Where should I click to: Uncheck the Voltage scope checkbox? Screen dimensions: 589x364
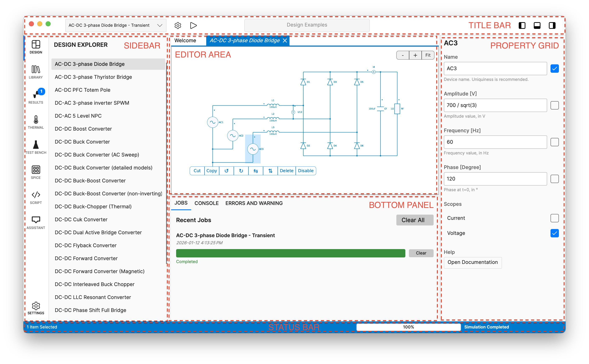pos(554,233)
